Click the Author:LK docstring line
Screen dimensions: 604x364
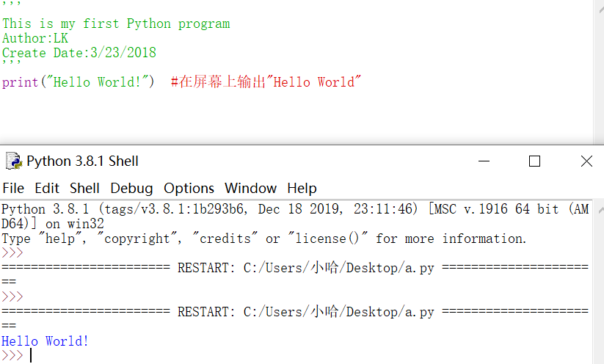click(35, 38)
